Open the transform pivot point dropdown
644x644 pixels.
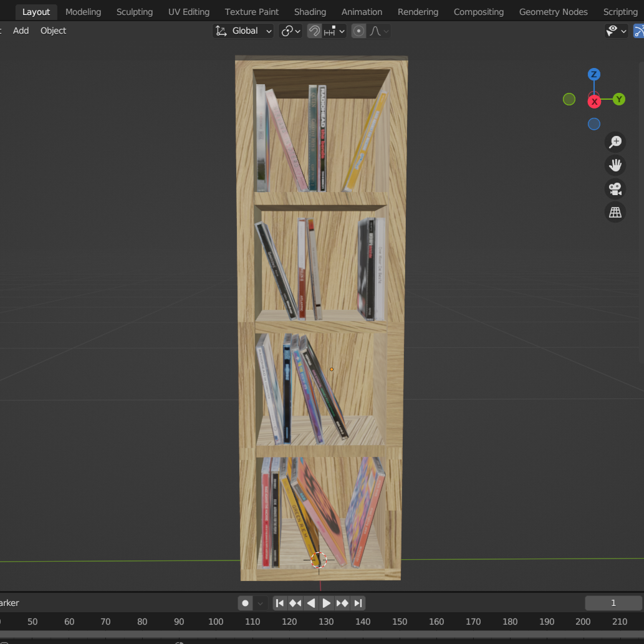point(291,31)
